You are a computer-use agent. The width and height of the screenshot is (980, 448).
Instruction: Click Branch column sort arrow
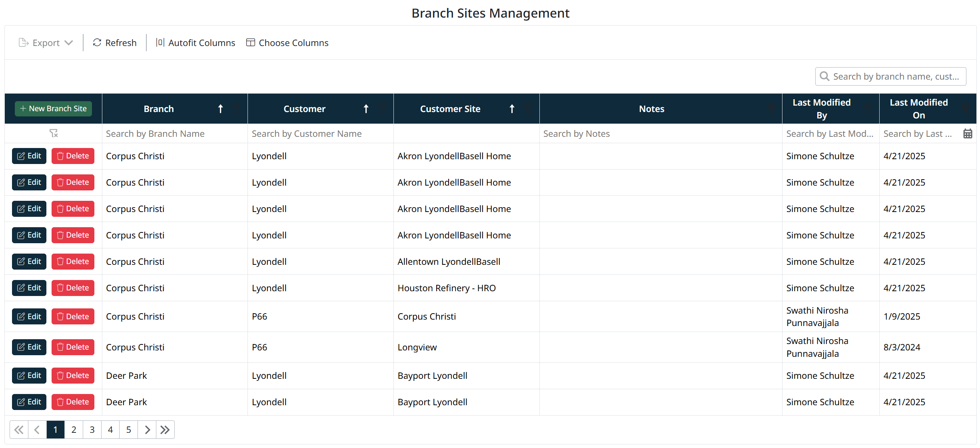[x=220, y=109]
